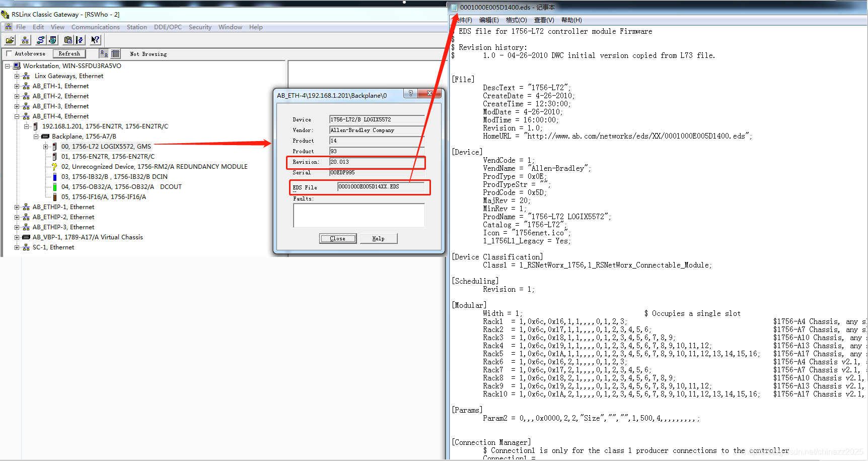Collapse the Backplane 1756-A7/B node
868x461 pixels.
(x=36, y=137)
